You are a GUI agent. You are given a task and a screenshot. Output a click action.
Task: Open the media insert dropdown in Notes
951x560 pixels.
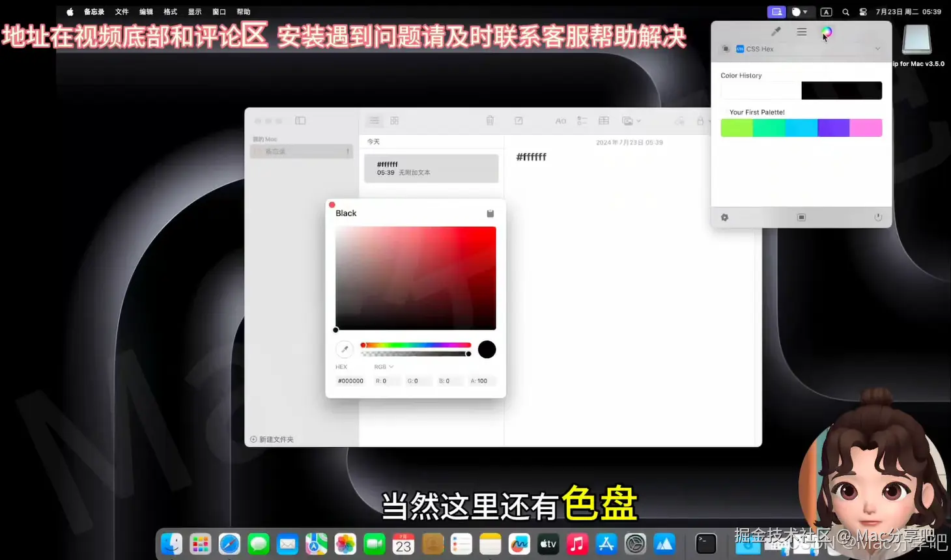pyautogui.click(x=629, y=120)
